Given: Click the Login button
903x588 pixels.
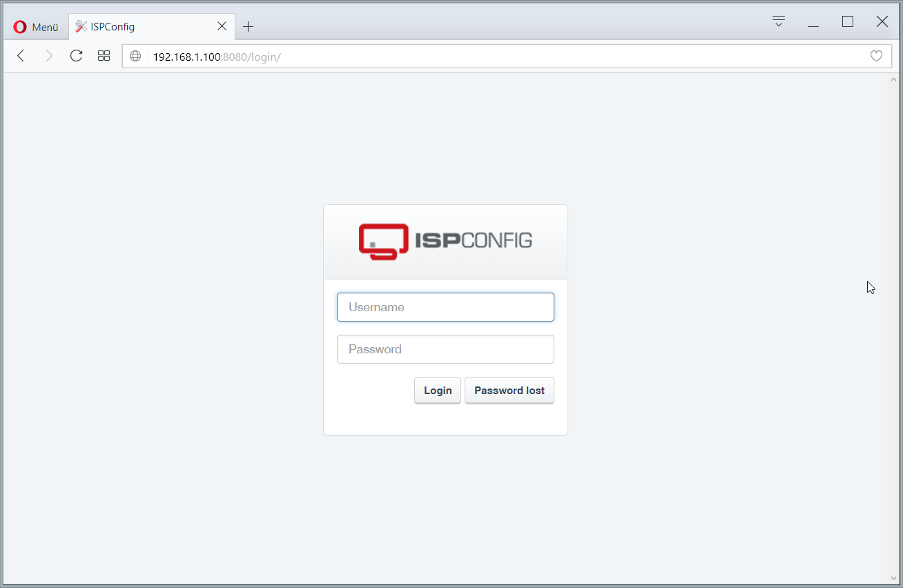Looking at the screenshot, I should tap(438, 391).
